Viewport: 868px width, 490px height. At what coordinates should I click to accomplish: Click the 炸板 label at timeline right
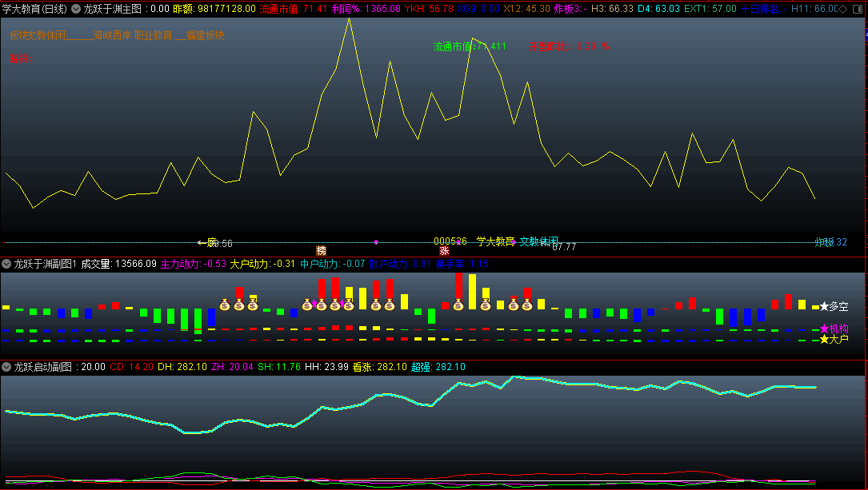pos(824,242)
